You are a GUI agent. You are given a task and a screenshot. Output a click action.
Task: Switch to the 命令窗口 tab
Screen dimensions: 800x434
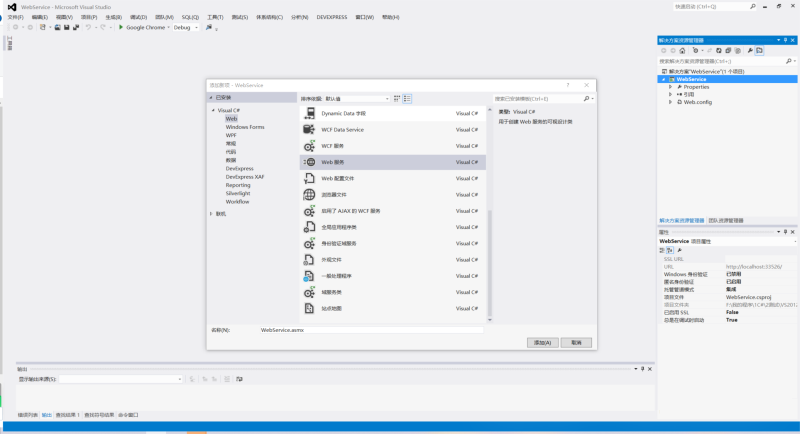pyautogui.click(x=128, y=415)
